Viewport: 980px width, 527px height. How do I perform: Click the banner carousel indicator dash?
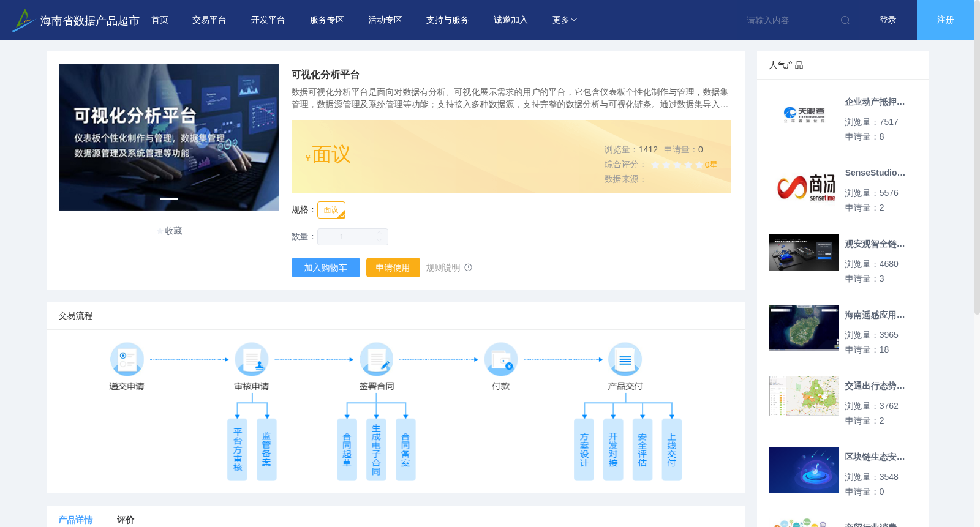tap(169, 199)
